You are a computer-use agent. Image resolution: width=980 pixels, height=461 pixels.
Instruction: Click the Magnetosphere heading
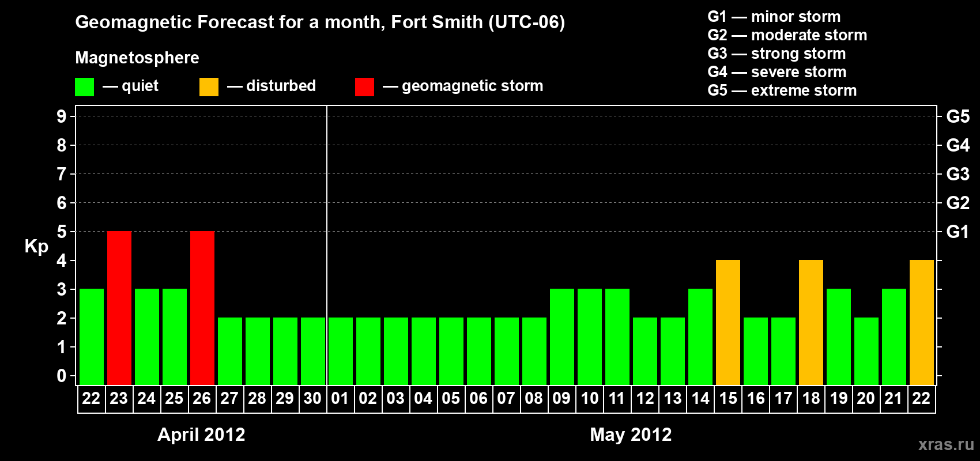click(137, 58)
